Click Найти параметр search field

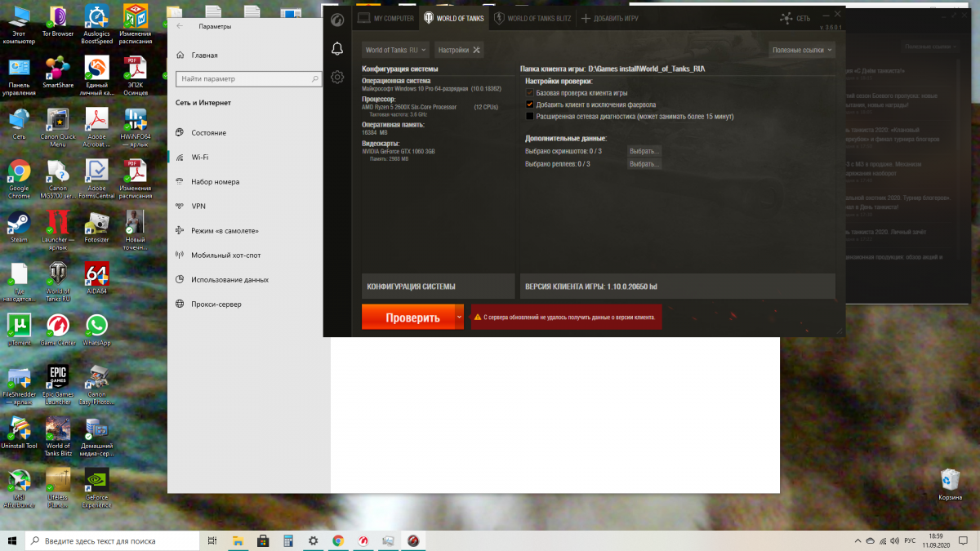pyautogui.click(x=249, y=79)
